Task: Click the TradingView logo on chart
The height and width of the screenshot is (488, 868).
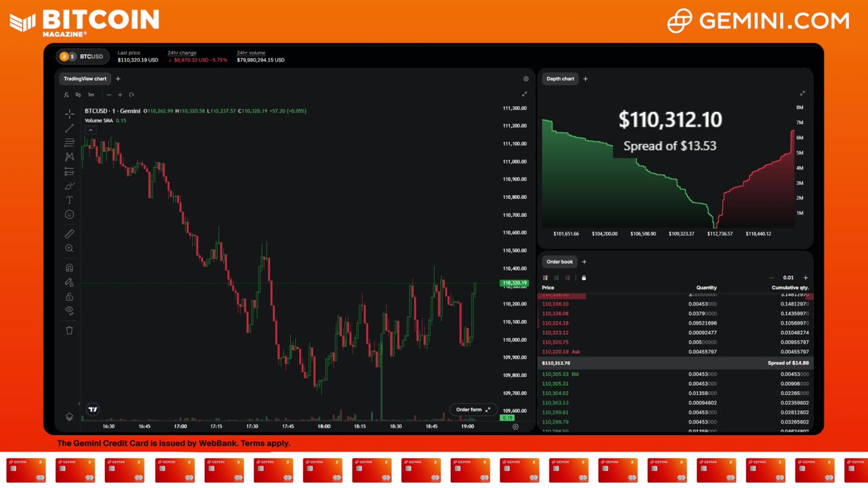Action: coord(93,409)
